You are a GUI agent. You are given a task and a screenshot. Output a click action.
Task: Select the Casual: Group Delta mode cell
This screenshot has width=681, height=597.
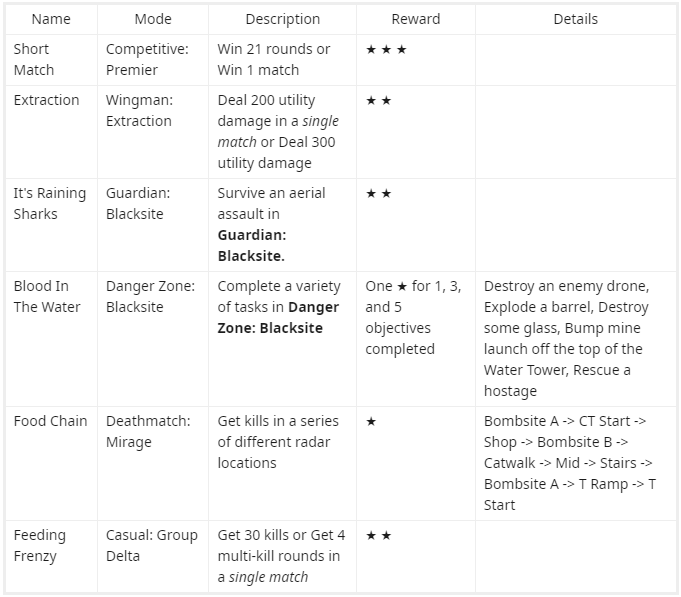(x=152, y=546)
